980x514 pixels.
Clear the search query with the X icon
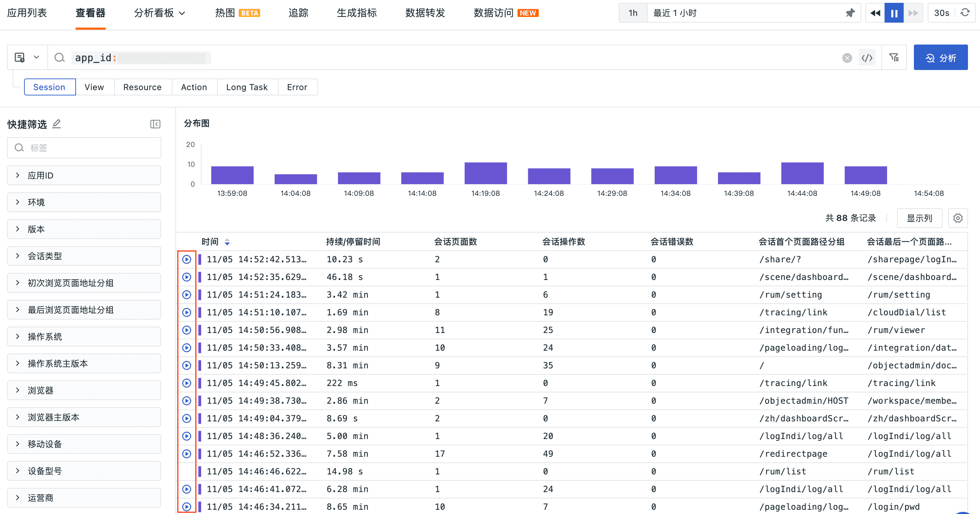(x=847, y=58)
